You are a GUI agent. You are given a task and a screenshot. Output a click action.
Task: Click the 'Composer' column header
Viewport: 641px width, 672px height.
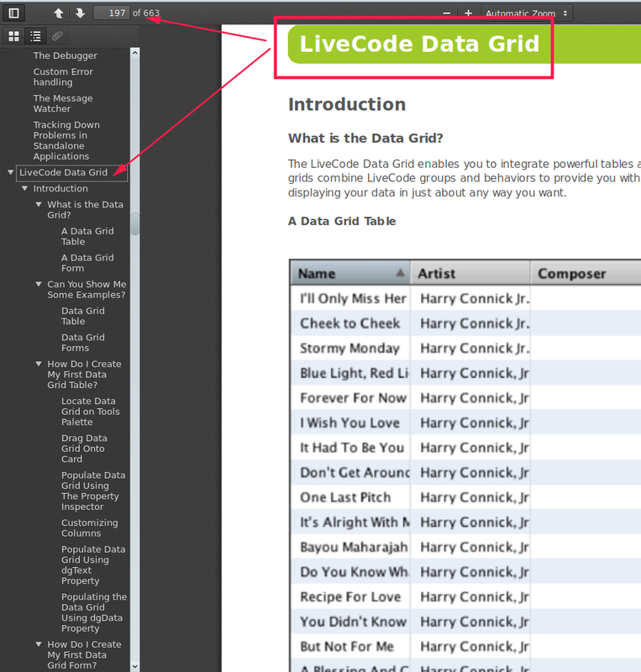click(586, 274)
